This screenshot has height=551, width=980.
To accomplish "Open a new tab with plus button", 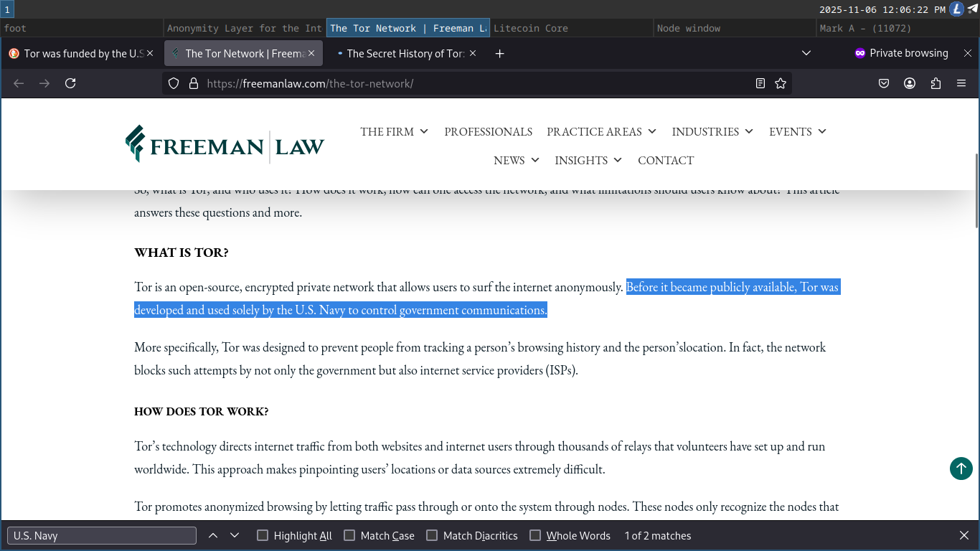I will [x=500, y=54].
